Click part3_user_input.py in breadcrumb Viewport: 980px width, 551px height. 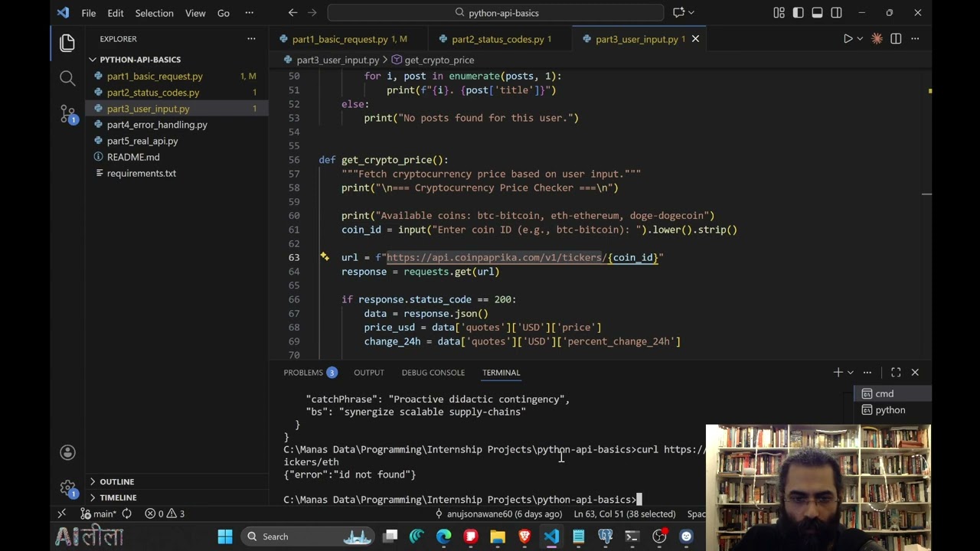338,60
